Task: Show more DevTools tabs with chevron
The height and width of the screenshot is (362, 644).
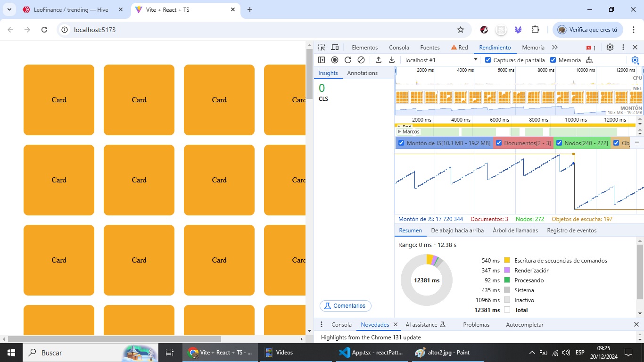Action: pyautogui.click(x=554, y=48)
